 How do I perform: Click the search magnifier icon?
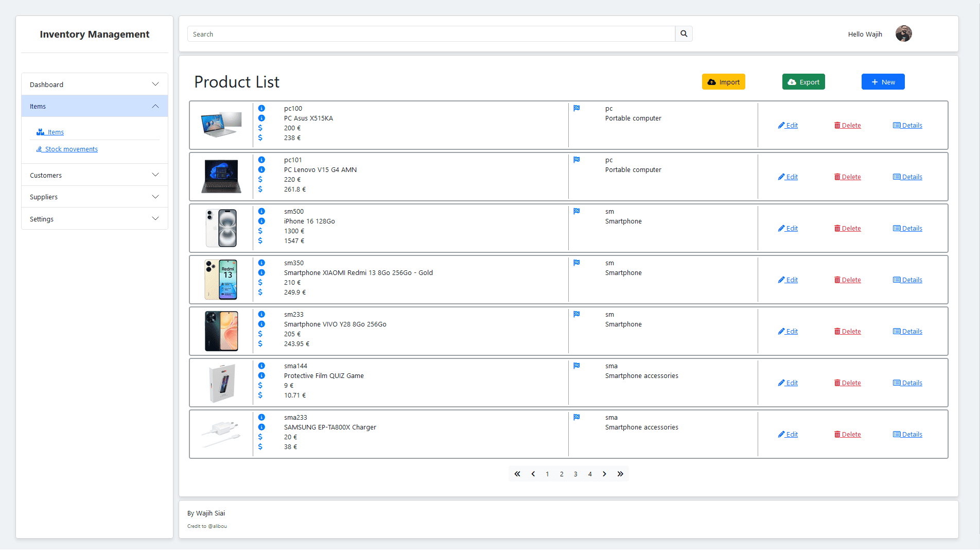tap(684, 34)
